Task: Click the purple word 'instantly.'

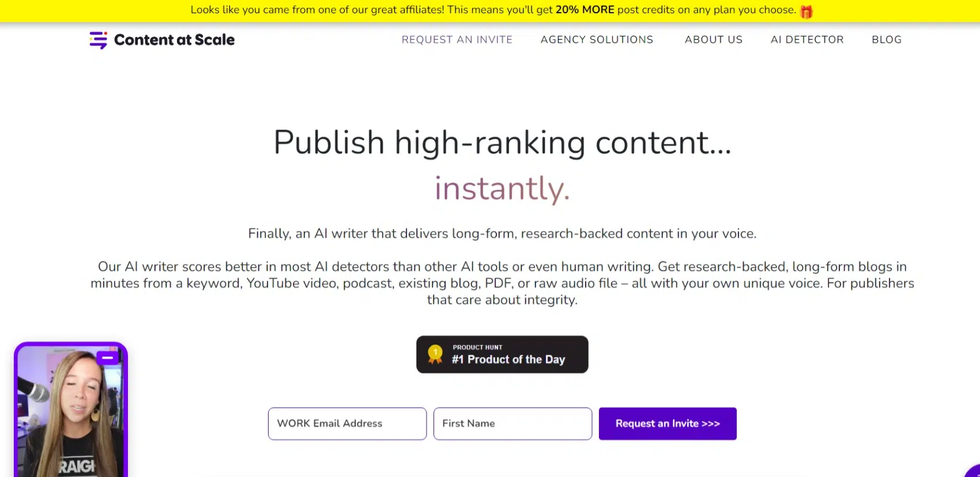Action: click(x=502, y=189)
